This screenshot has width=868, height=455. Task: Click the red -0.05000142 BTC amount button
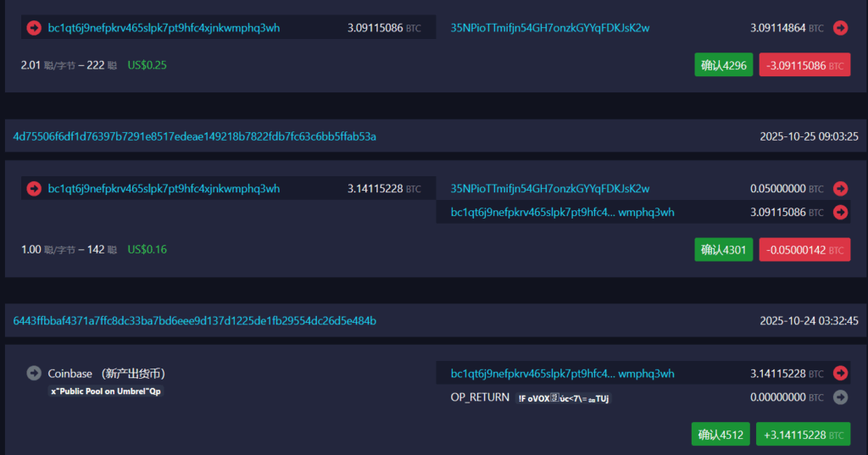(x=804, y=250)
